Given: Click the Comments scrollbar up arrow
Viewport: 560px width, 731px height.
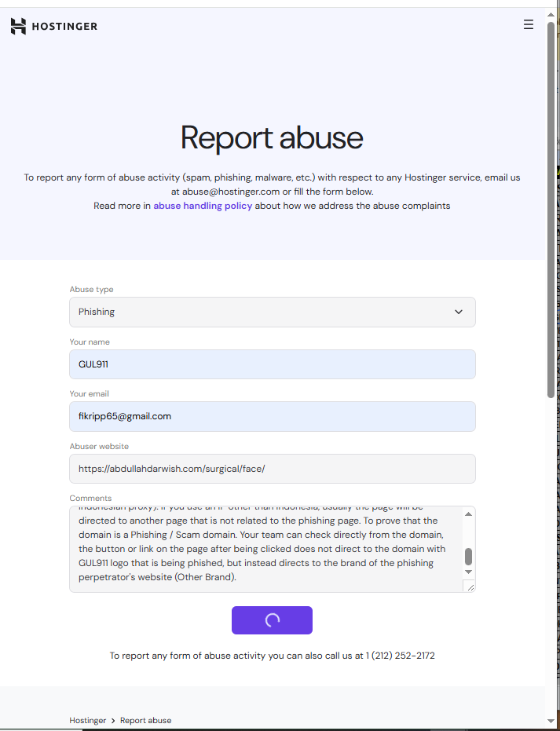Looking at the screenshot, I should 469,514.
